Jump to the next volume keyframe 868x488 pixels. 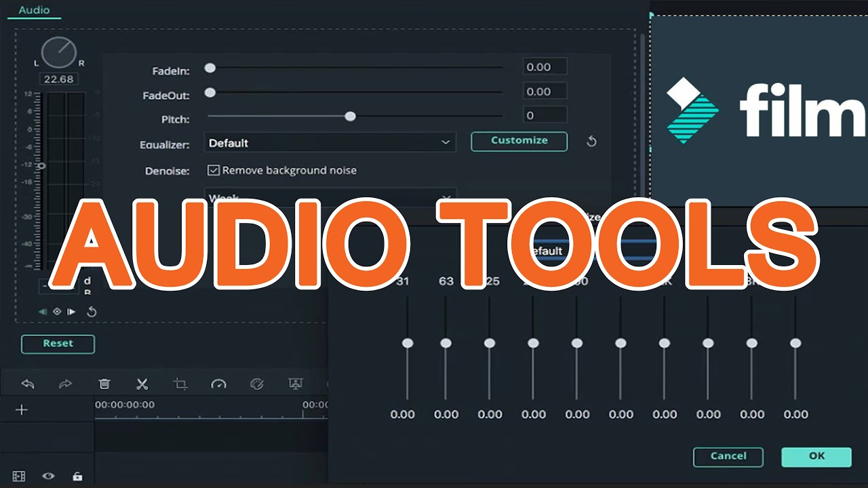71,312
